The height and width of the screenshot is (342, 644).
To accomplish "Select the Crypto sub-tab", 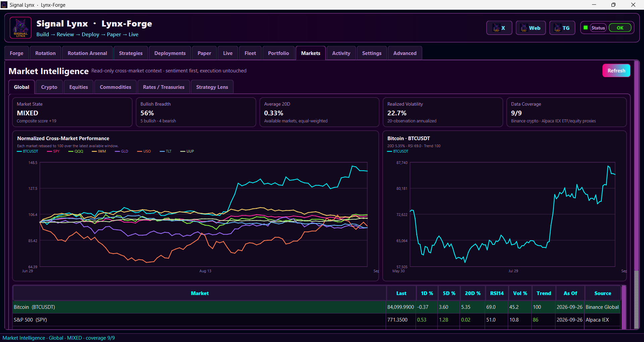I will click(x=49, y=87).
